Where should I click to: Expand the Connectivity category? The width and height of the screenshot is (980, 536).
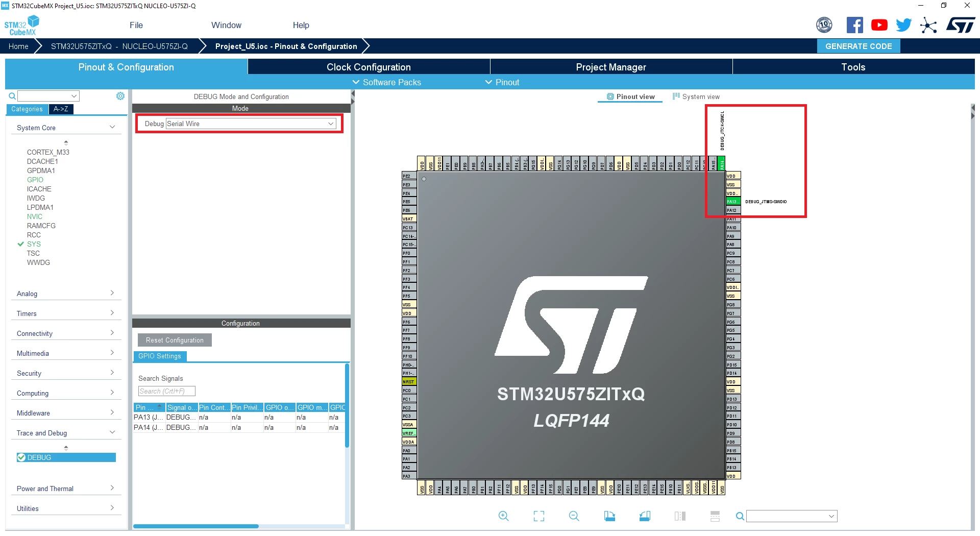point(65,333)
